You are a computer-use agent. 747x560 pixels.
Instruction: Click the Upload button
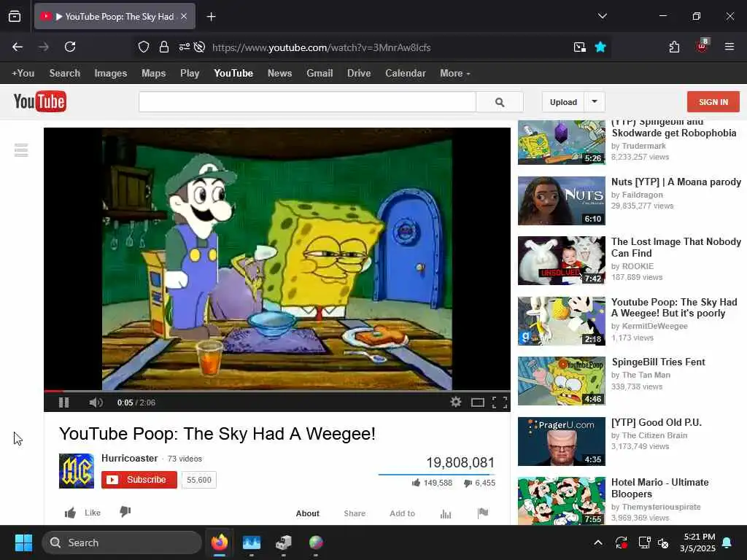(x=563, y=102)
